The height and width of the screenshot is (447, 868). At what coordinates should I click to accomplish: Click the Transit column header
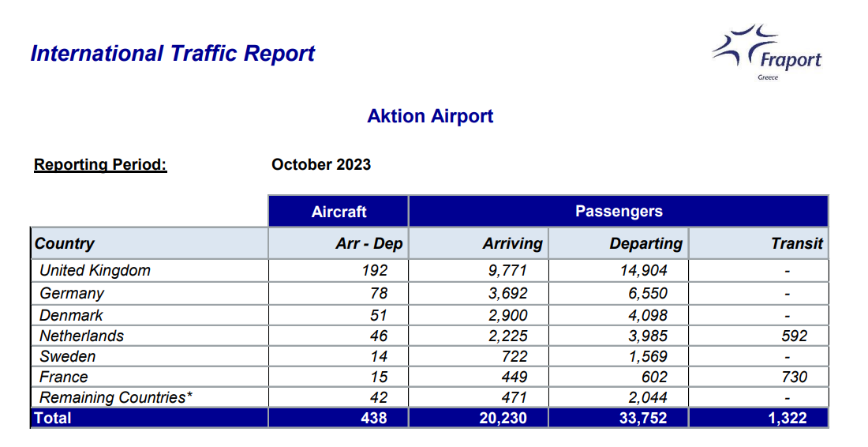(797, 243)
